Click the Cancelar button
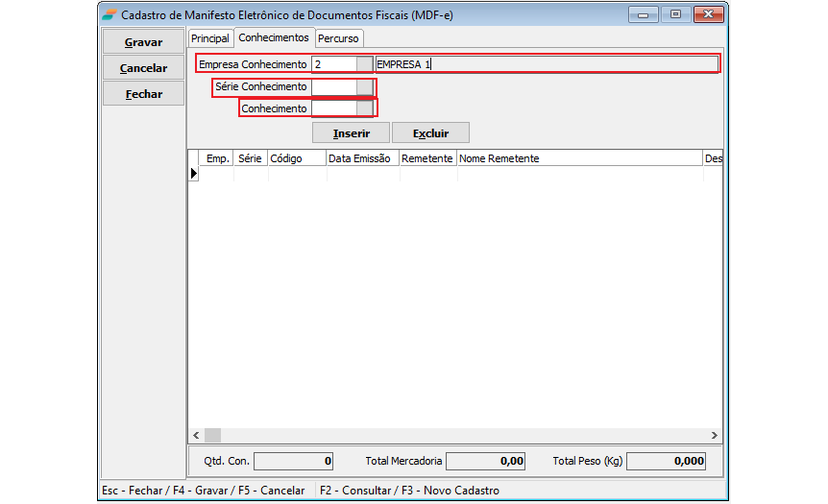Screen dimensions: 828x504 (x=143, y=68)
